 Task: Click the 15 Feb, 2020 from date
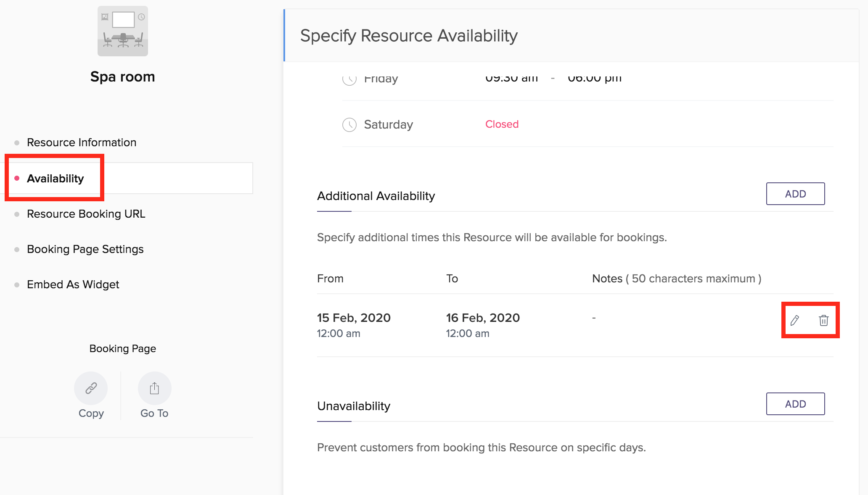tap(354, 318)
